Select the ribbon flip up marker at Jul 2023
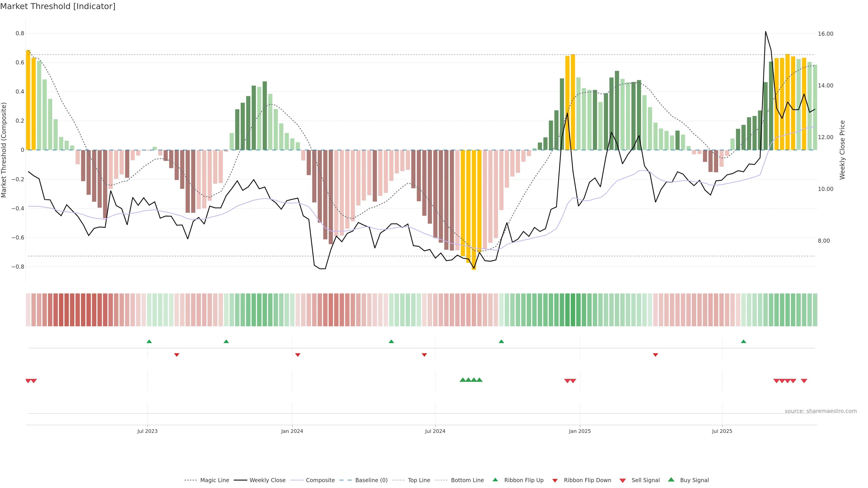The width and height of the screenshot is (868, 488). point(149,342)
